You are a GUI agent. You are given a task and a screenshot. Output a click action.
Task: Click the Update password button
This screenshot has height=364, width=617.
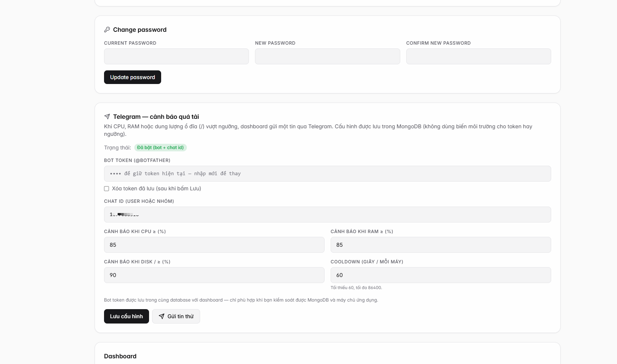(132, 77)
